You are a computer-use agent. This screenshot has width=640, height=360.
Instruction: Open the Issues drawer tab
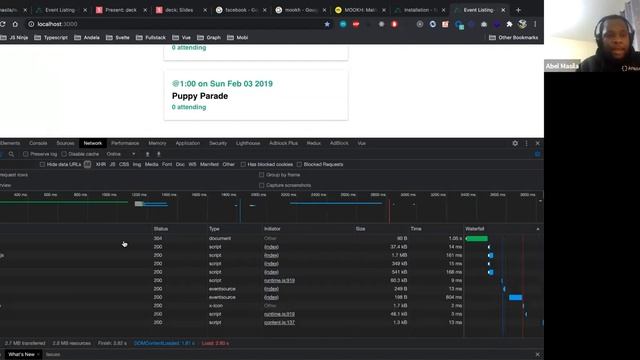(x=53, y=354)
